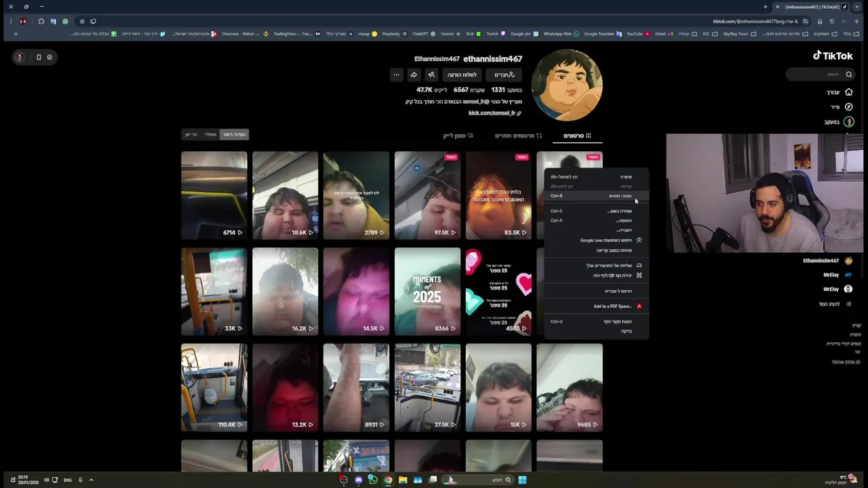Open the Perplexity bookmark

pos(394,34)
